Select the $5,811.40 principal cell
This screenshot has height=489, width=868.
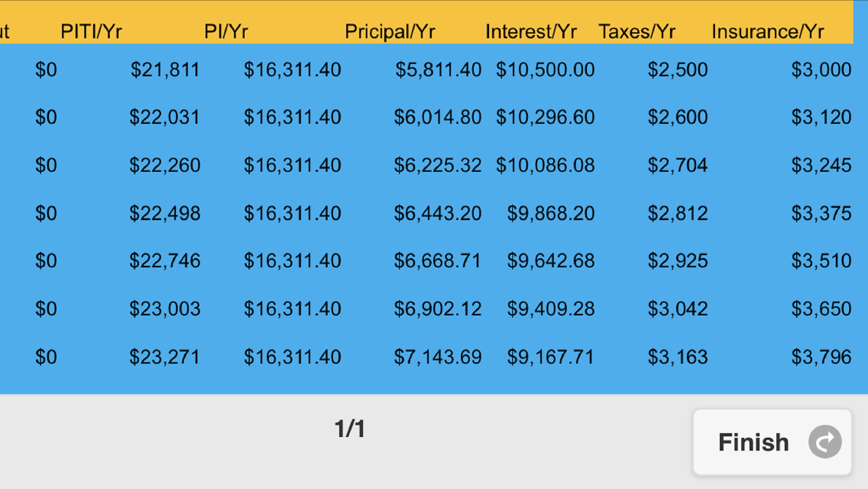coord(438,69)
